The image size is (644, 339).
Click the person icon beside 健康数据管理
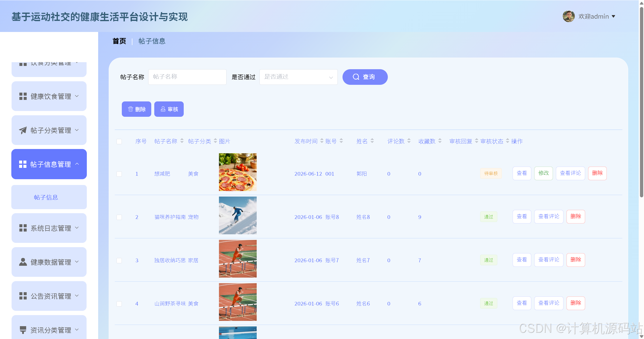point(23,262)
